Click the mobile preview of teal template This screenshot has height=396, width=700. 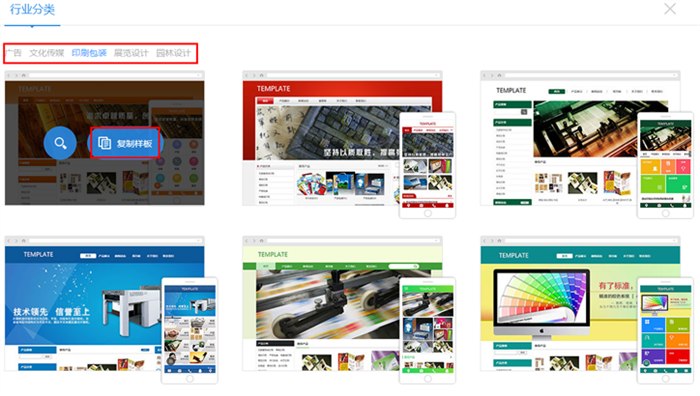[665, 330]
